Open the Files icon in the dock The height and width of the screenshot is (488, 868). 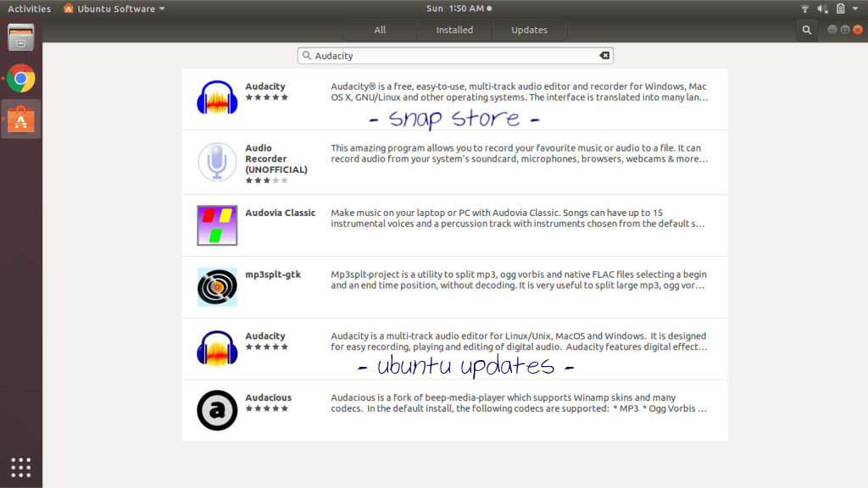20,37
